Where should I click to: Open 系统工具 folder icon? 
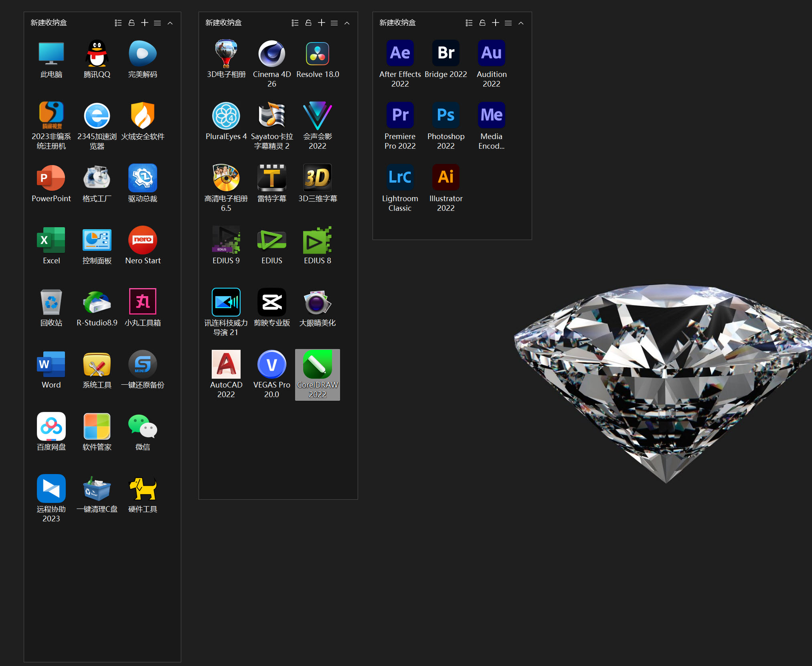click(97, 364)
